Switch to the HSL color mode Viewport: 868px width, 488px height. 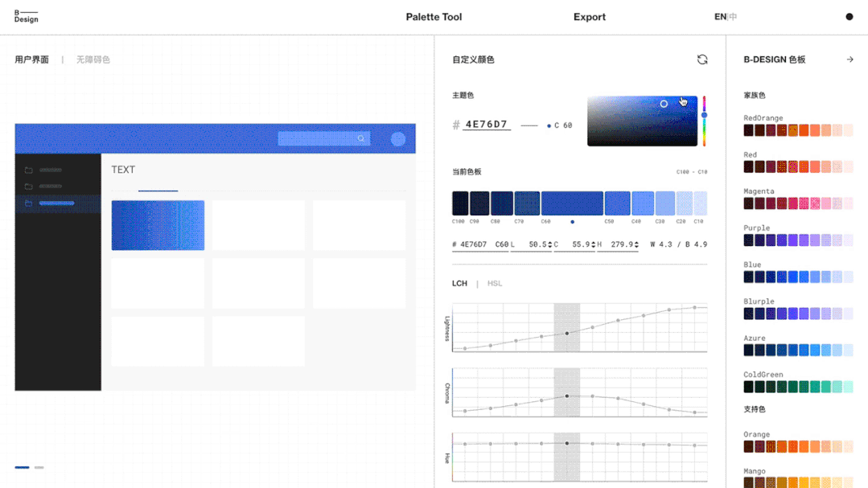coord(495,284)
